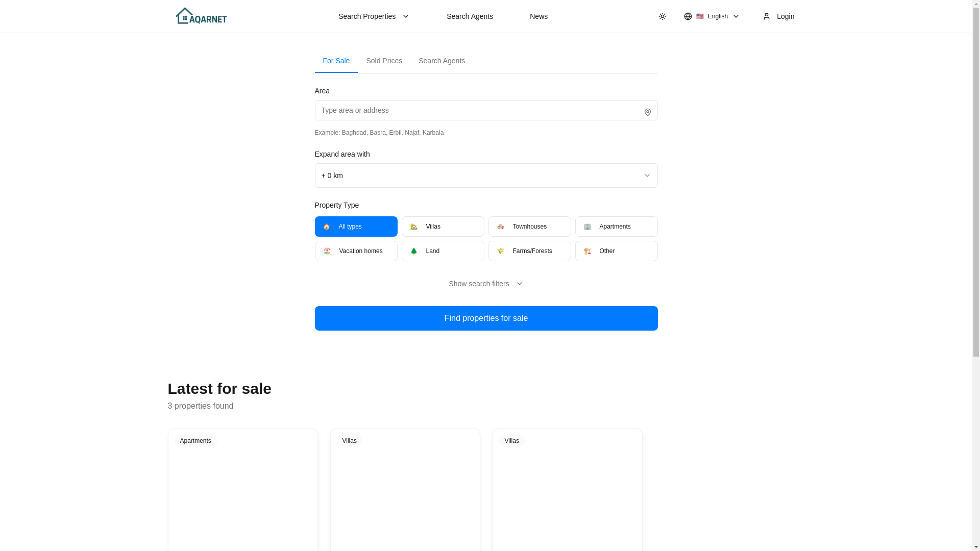Click the crane icon in Other option
The height and width of the screenshot is (551, 980).
(x=587, y=251)
